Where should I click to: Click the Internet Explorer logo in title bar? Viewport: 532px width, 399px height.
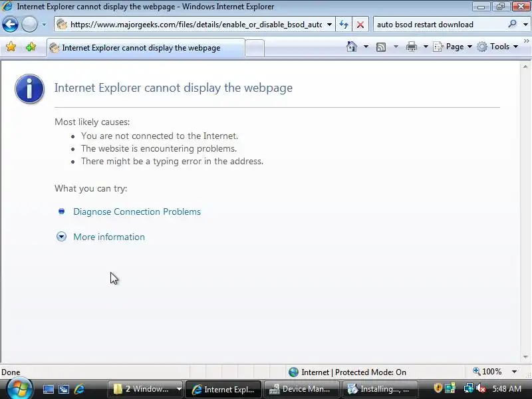(x=7, y=6)
